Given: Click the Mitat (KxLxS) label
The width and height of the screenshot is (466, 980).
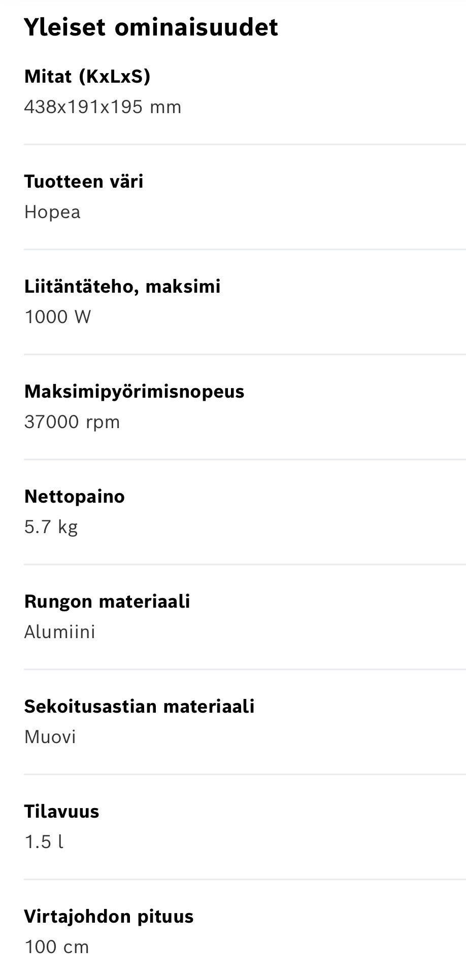Looking at the screenshot, I should pyautogui.click(x=87, y=77).
